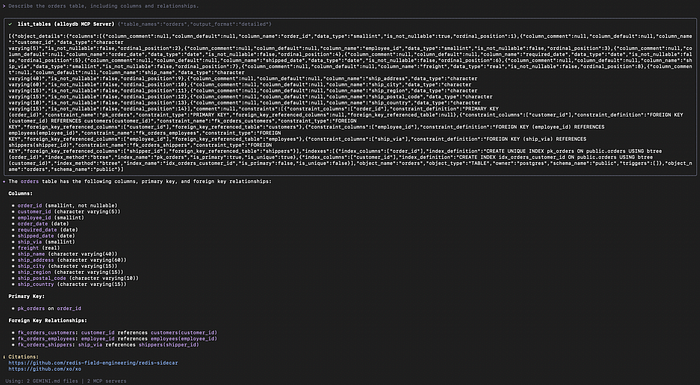Click 'pk_orders' in the Primary Key list
The image size is (700, 385).
(x=31, y=309)
